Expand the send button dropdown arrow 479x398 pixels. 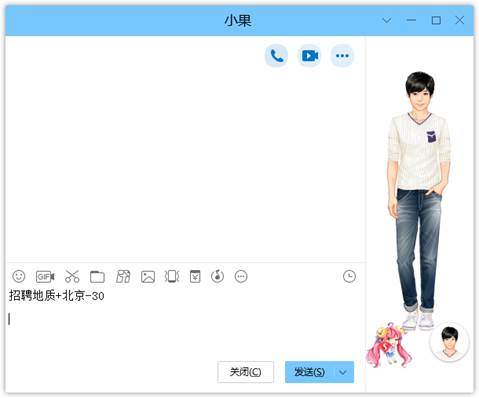click(343, 372)
